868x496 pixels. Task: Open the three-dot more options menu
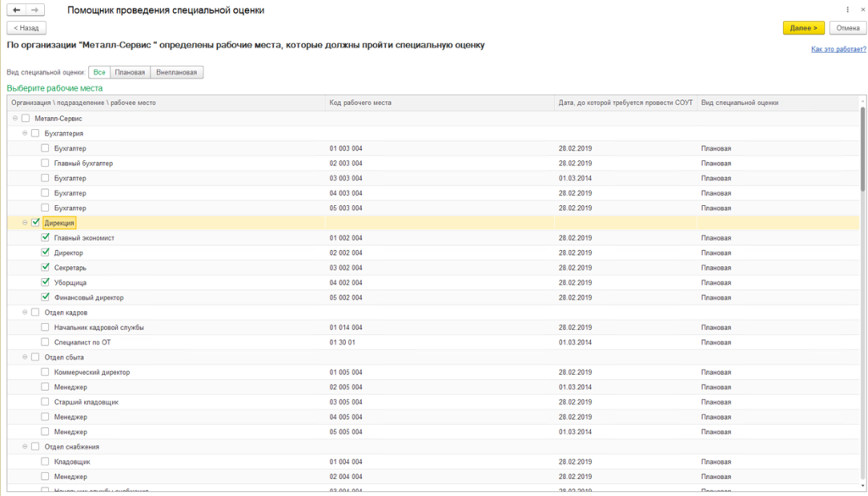848,9
